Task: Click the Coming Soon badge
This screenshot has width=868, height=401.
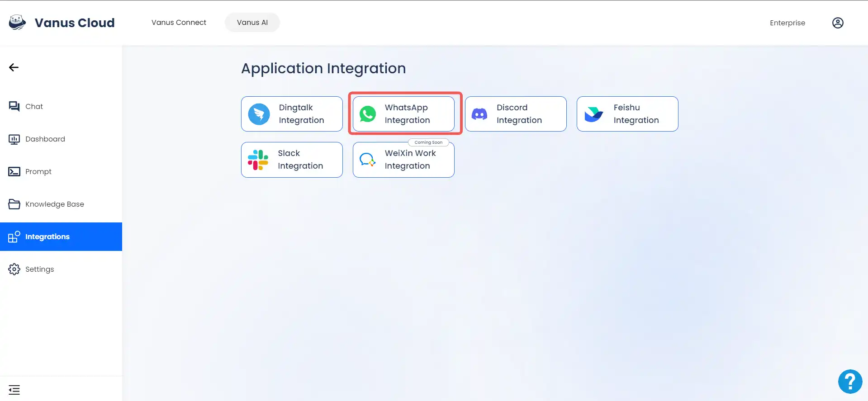Action: [x=428, y=142]
